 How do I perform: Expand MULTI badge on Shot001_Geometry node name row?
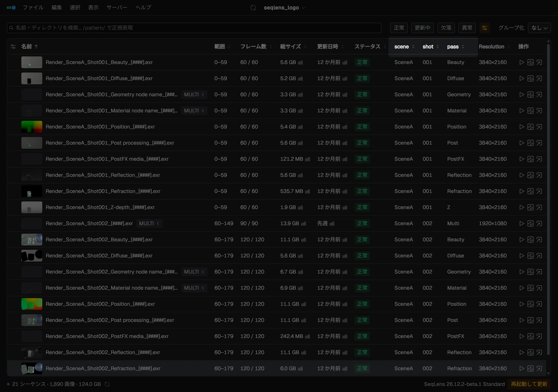click(194, 95)
